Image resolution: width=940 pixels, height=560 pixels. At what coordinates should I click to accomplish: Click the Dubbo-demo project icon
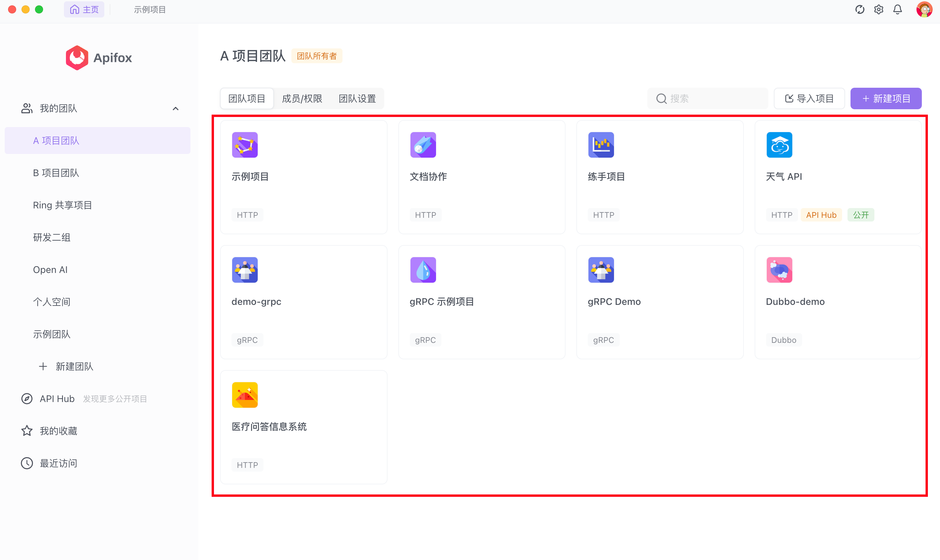pyautogui.click(x=779, y=270)
